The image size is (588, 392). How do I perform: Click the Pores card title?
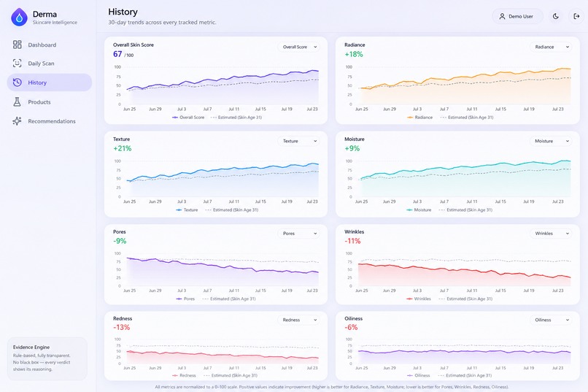click(x=119, y=232)
